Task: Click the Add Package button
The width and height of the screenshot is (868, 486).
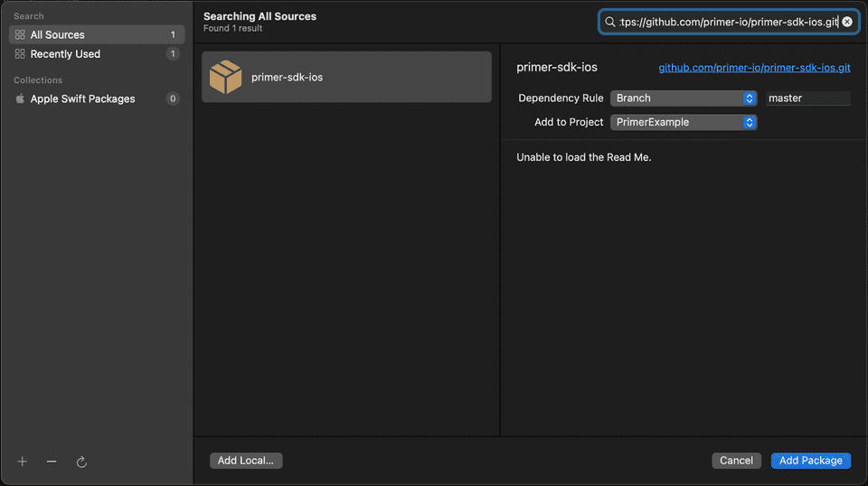Action: click(x=810, y=461)
